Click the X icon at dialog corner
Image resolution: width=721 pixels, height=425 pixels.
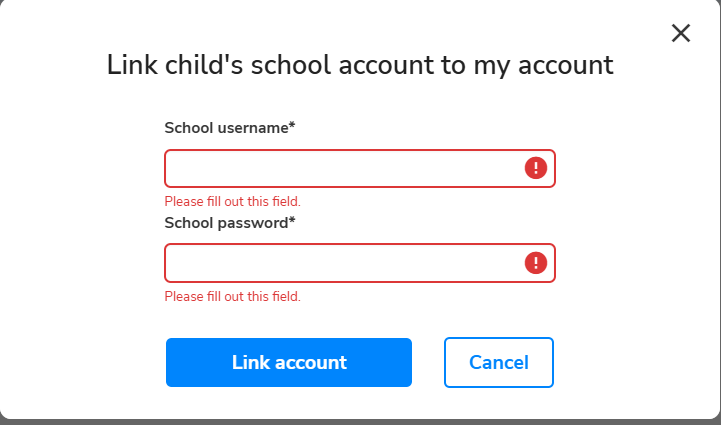[681, 33]
